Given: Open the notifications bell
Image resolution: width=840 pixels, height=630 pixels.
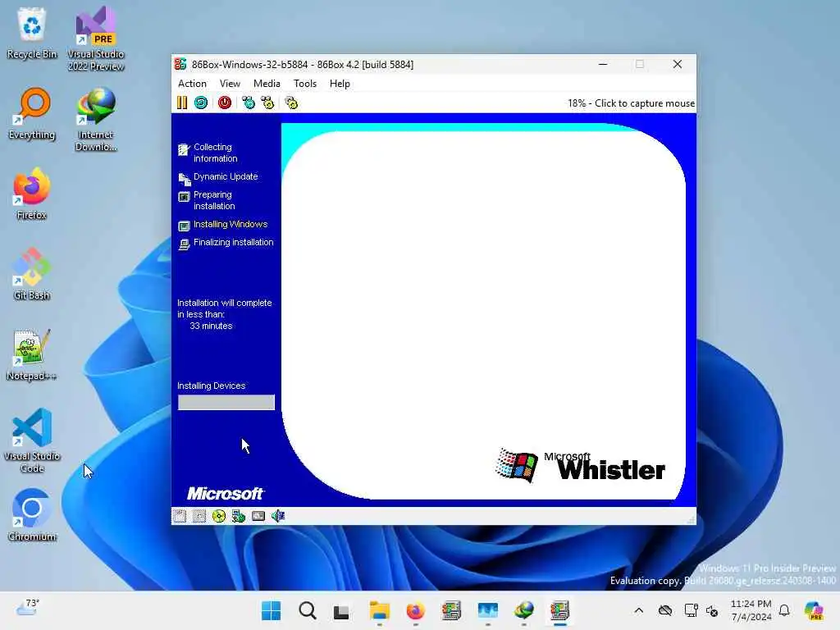Looking at the screenshot, I should 784,610.
